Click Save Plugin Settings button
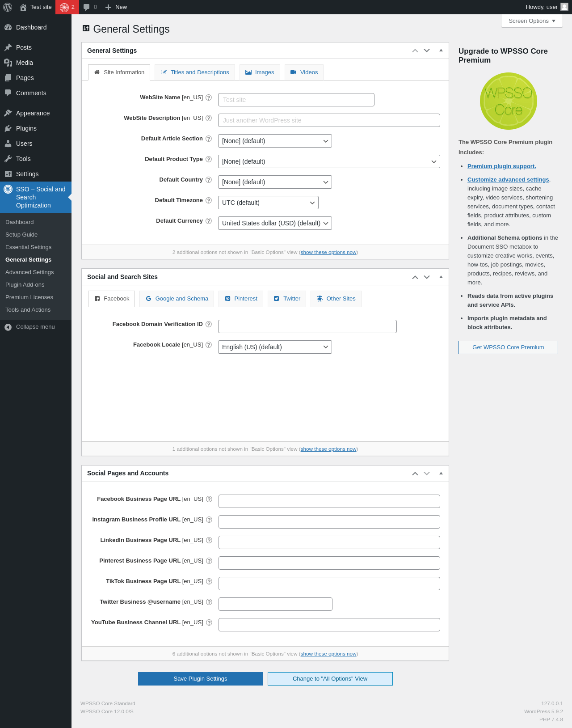The image size is (572, 728). pyautogui.click(x=201, y=679)
